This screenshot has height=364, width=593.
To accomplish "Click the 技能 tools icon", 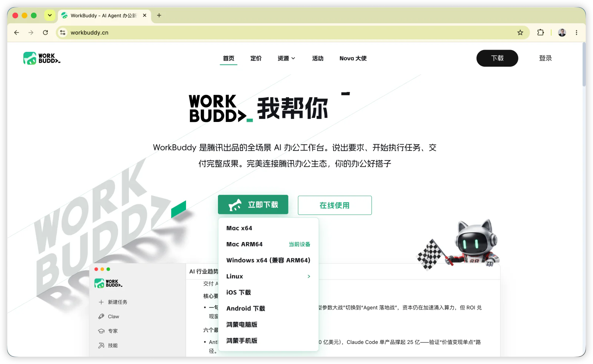I will [101, 345].
